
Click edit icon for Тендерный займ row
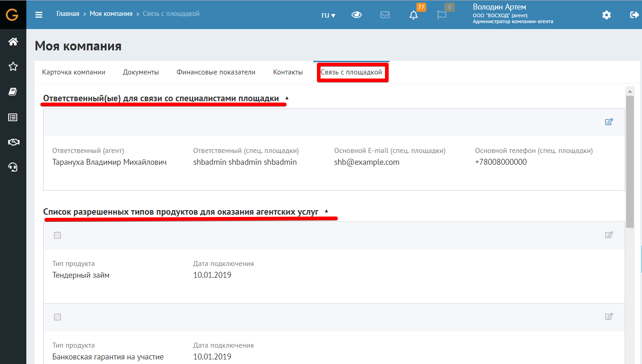point(609,235)
